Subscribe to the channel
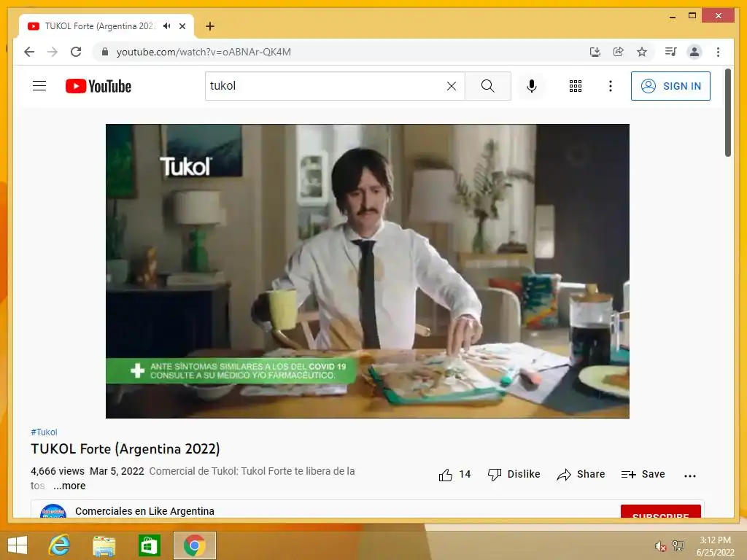747x560 pixels. click(x=660, y=511)
